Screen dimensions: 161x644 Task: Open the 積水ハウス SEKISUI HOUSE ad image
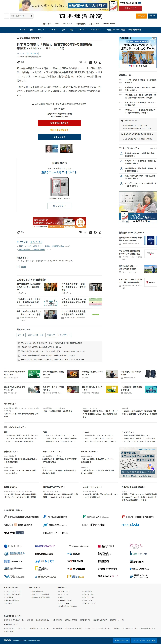(x=138, y=52)
